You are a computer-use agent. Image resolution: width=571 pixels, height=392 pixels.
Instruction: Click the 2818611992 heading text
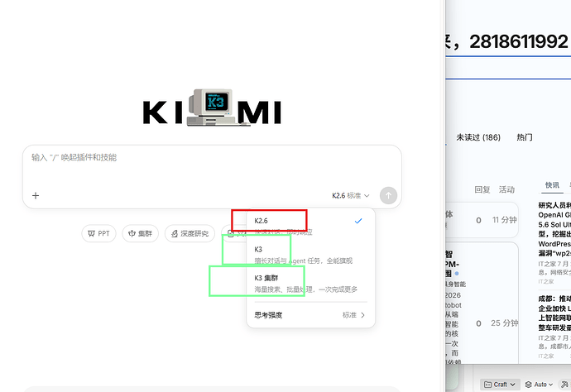519,41
